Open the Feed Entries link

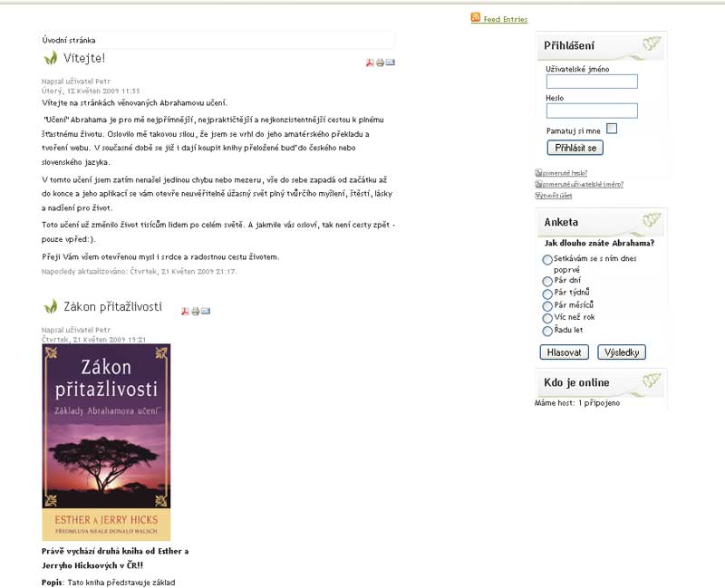506,19
